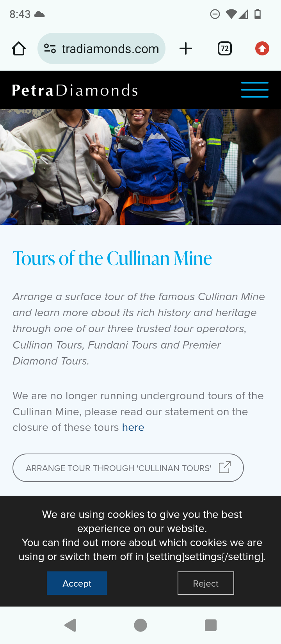Image resolution: width=281 pixels, height=644 pixels.
Task: Open recent apps with square button
Action: (211, 625)
